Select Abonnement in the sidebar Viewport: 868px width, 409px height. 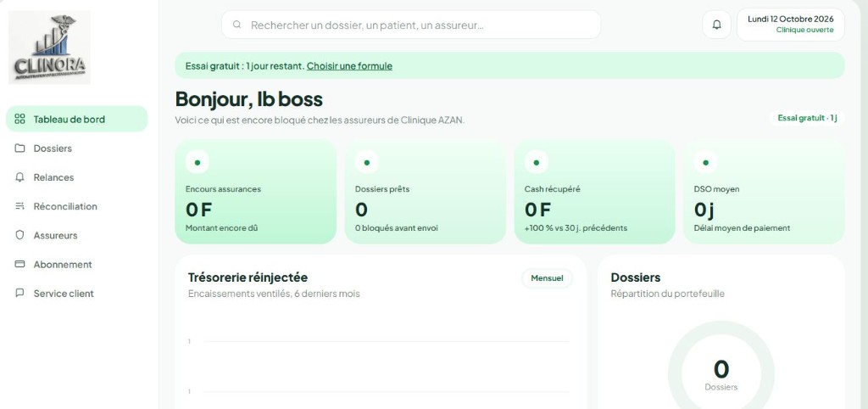(77, 265)
